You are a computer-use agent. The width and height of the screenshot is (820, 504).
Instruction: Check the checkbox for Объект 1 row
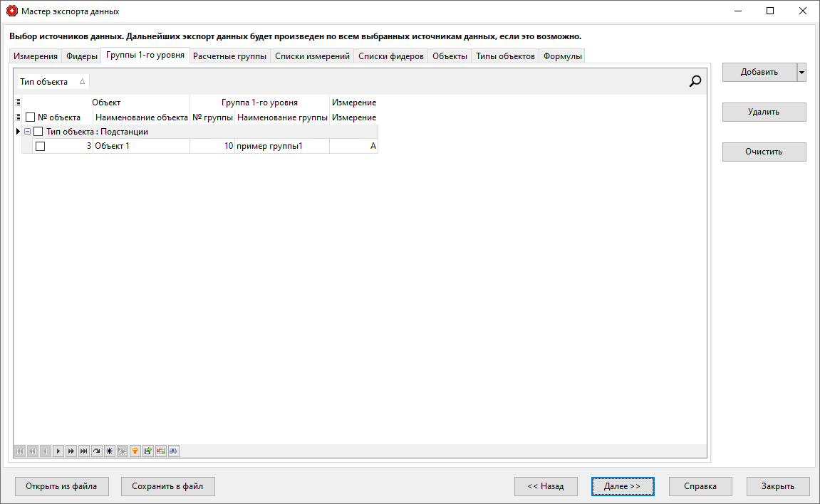pyautogui.click(x=41, y=145)
